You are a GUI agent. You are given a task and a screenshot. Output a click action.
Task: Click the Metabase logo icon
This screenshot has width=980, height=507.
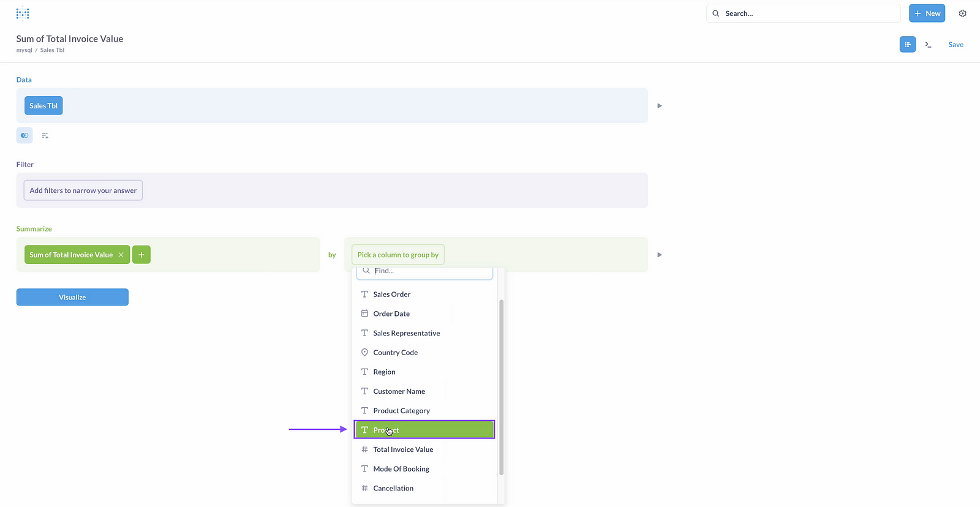(23, 13)
